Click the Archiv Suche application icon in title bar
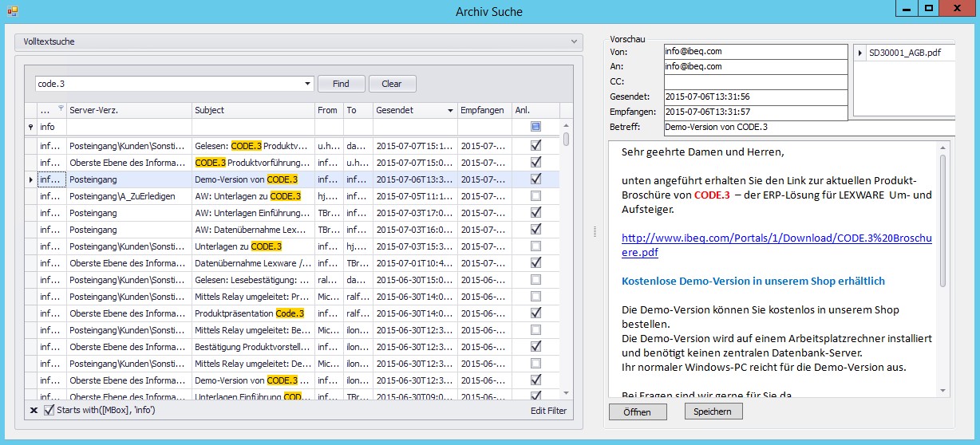 click(x=12, y=11)
